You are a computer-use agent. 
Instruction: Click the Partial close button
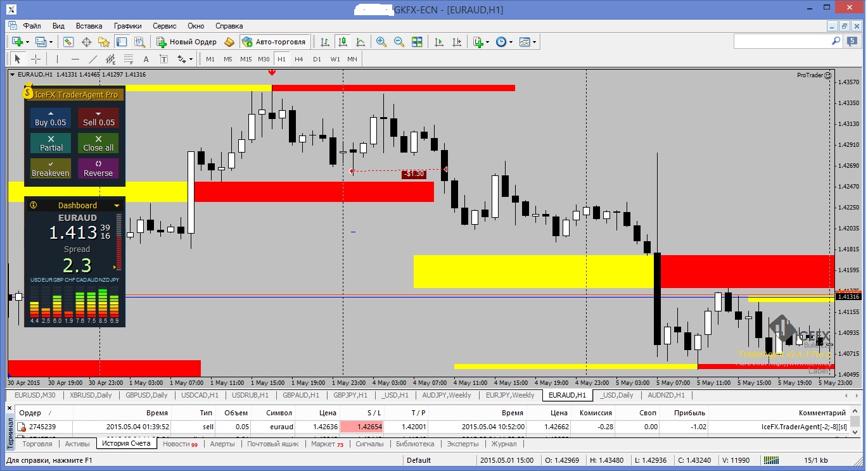point(51,143)
